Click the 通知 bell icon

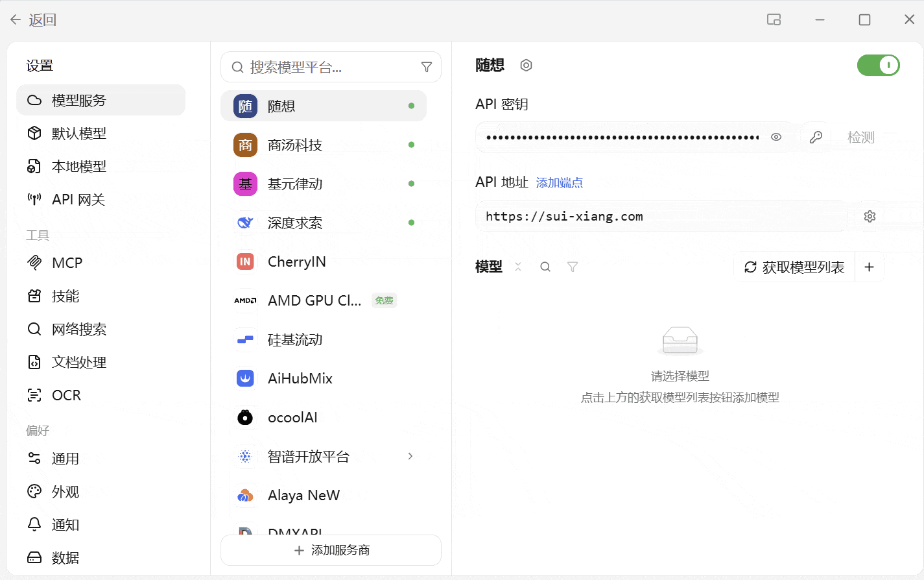[x=34, y=524]
